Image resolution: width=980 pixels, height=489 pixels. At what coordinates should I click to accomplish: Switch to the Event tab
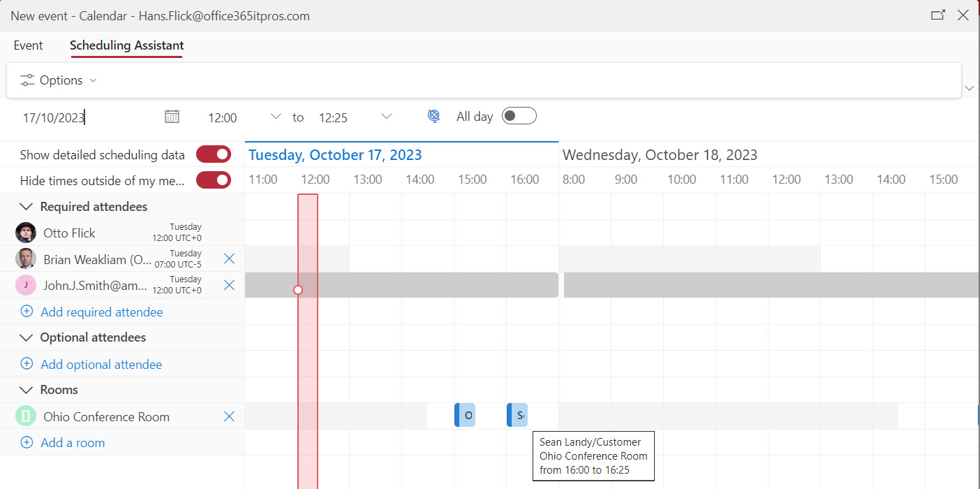pos(28,45)
